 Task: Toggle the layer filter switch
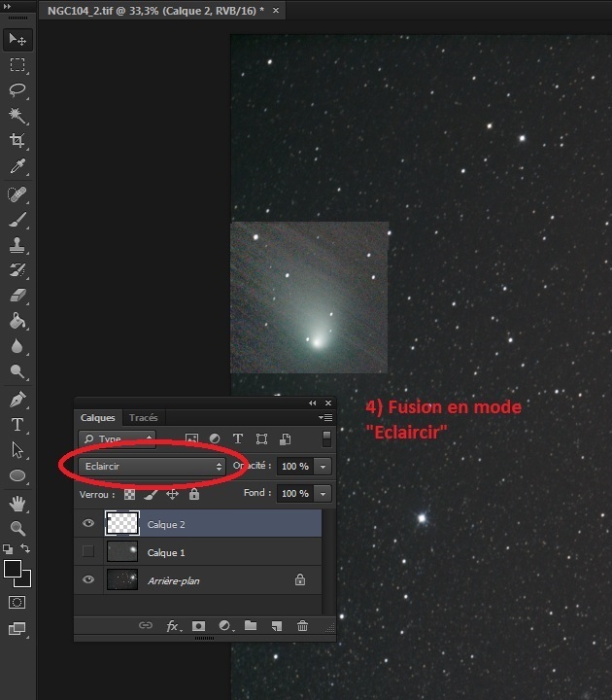[326, 438]
